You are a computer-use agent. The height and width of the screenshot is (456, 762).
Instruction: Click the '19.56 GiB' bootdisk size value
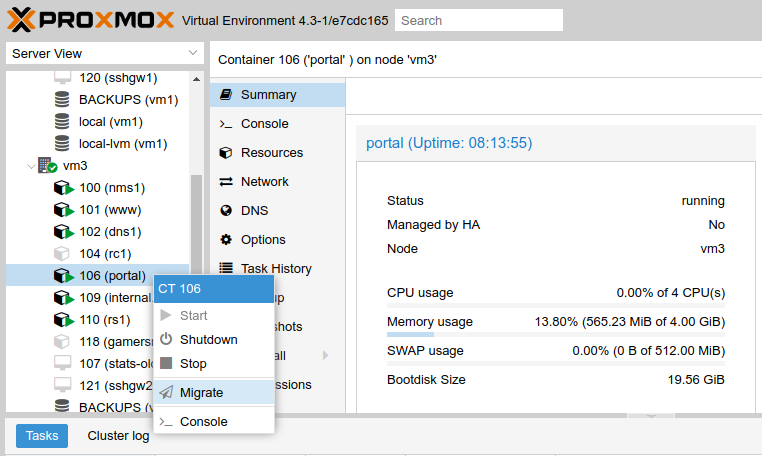tap(696, 380)
